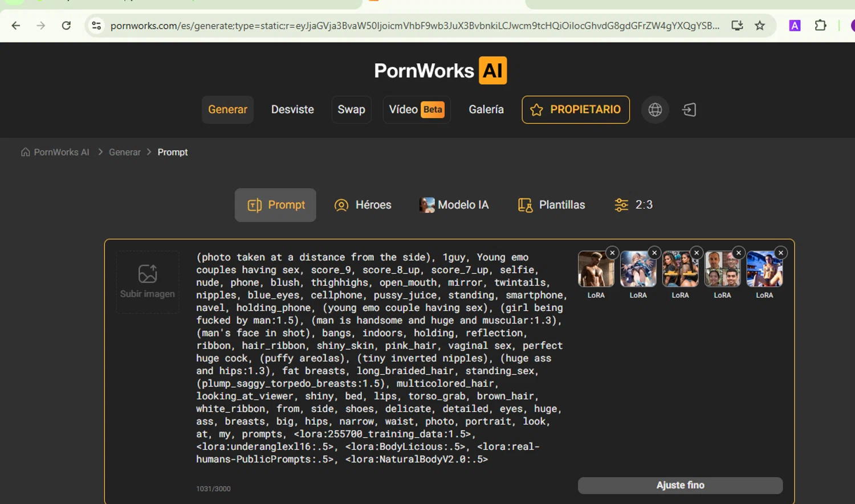Open the Plantillas tab
This screenshot has height=504, width=855.
pyautogui.click(x=551, y=205)
